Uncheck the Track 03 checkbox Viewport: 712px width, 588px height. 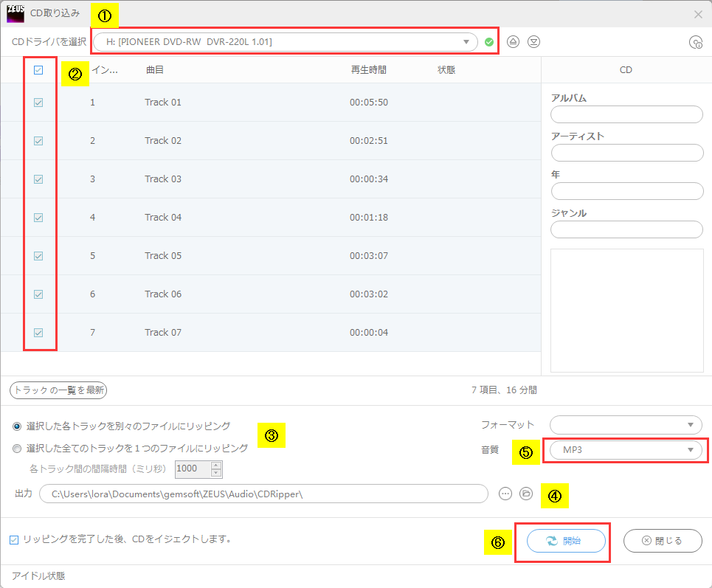[38, 179]
